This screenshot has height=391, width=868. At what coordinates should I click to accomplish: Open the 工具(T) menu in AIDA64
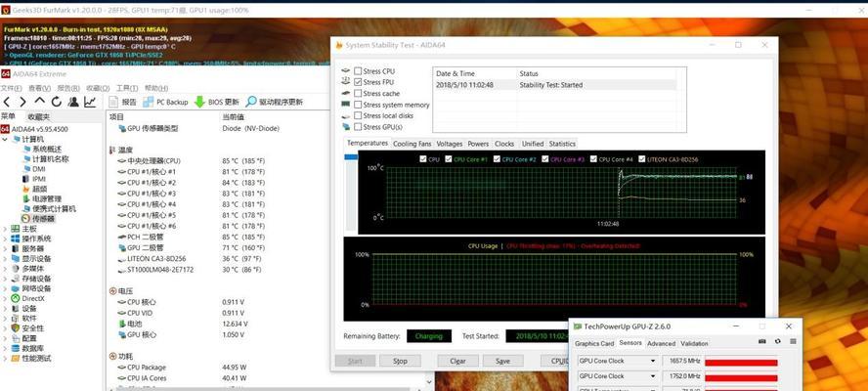(x=127, y=88)
